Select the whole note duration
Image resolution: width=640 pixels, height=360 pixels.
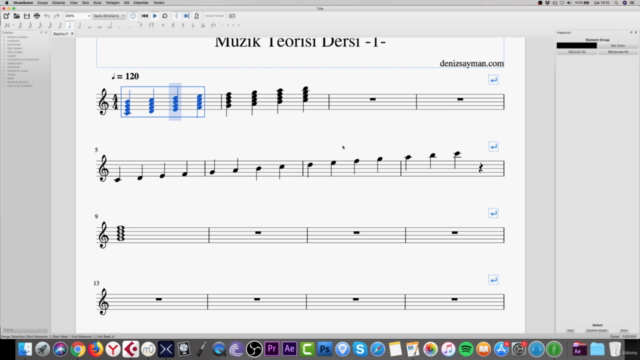point(90,26)
